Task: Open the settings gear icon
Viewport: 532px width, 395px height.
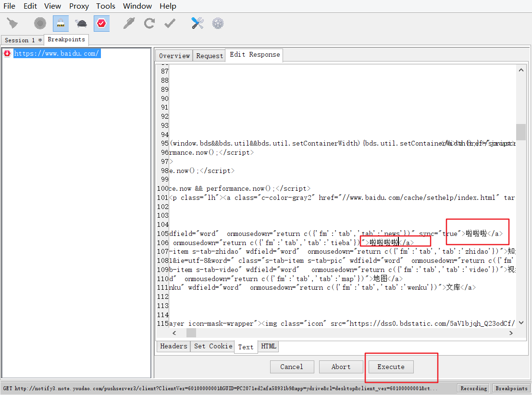Action: [218, 24]
